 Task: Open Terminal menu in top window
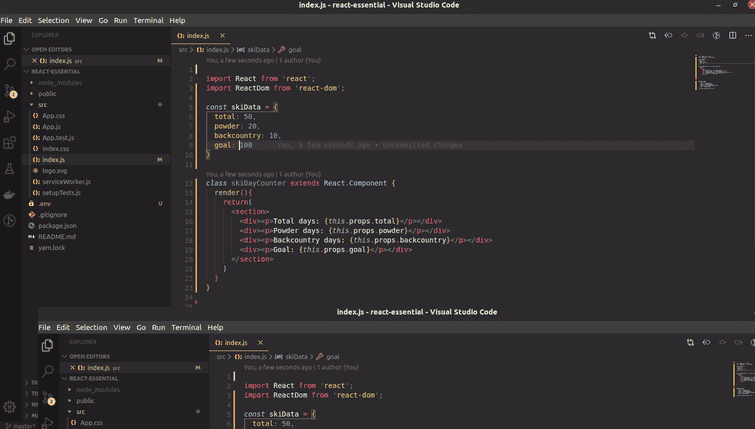pos(148,20)
